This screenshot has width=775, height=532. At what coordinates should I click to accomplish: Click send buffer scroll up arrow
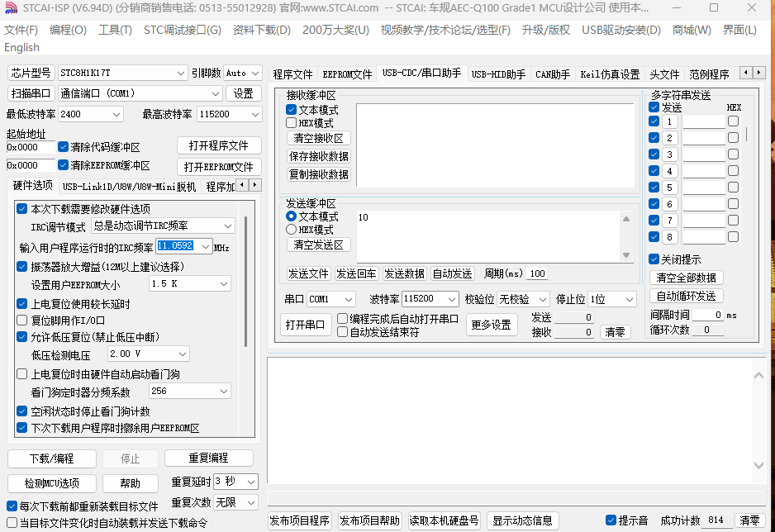click(625, 219)
